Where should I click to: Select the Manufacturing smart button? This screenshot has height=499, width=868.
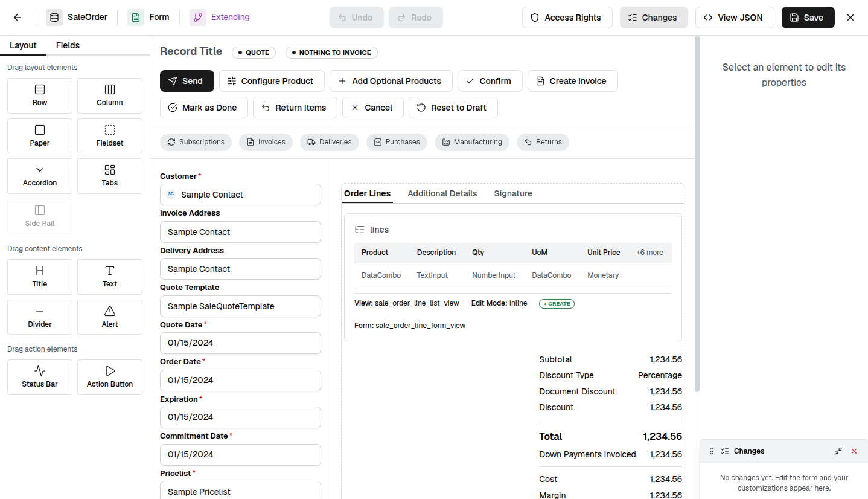point(472,142)
